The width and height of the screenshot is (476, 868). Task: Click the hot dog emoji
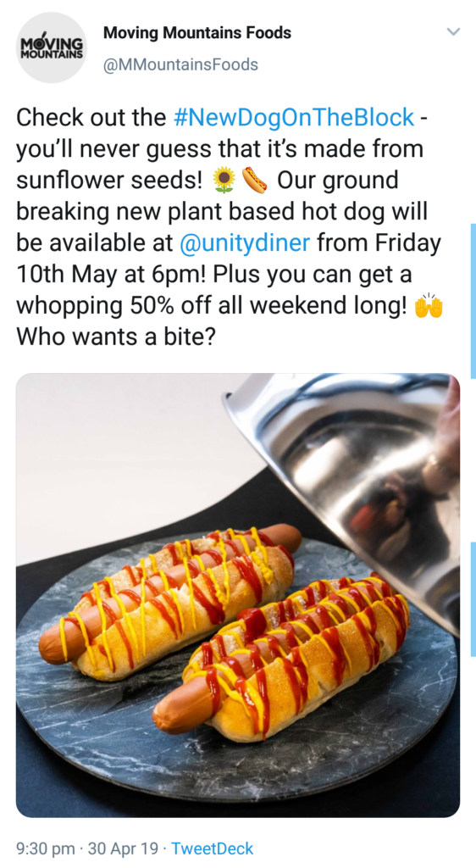click(x=254, y=181)
